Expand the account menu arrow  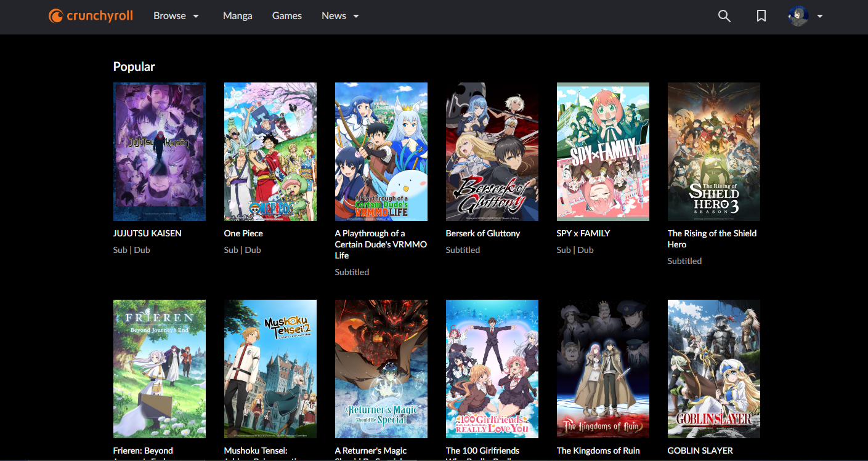(820, 17)
